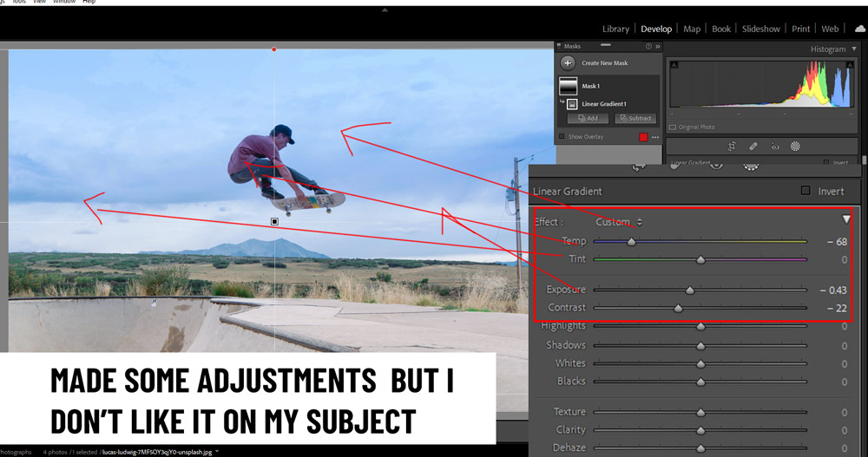Click the Subtract from mask button
This screenshot has height=457, width=868.
[x=635, y=119]
